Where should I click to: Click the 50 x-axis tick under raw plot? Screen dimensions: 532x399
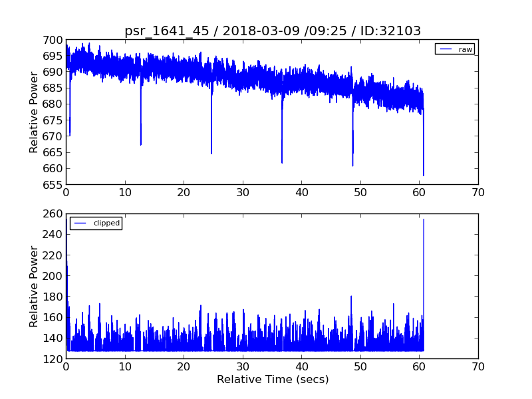click(x=360, y=193)
